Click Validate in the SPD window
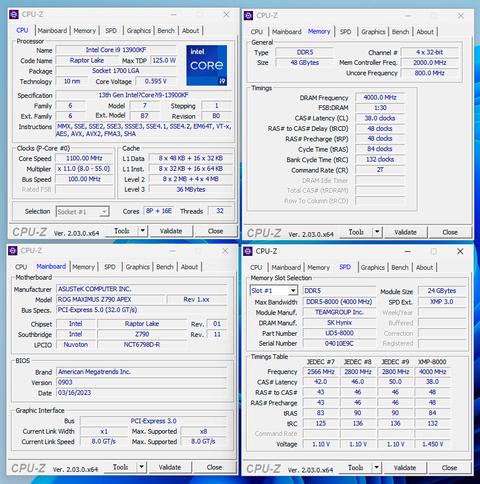The height and width of the screenshot is (484, 480). (405, 468)
